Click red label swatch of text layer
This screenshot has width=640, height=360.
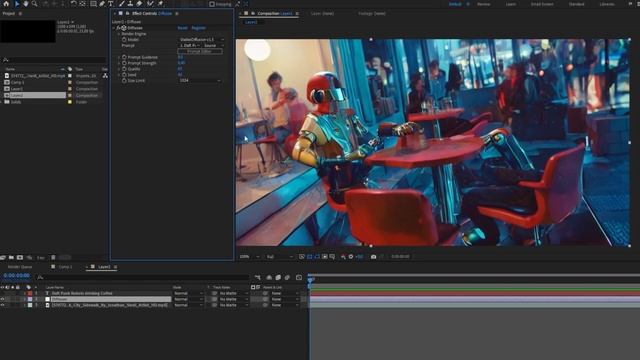(x=30, y=293)
